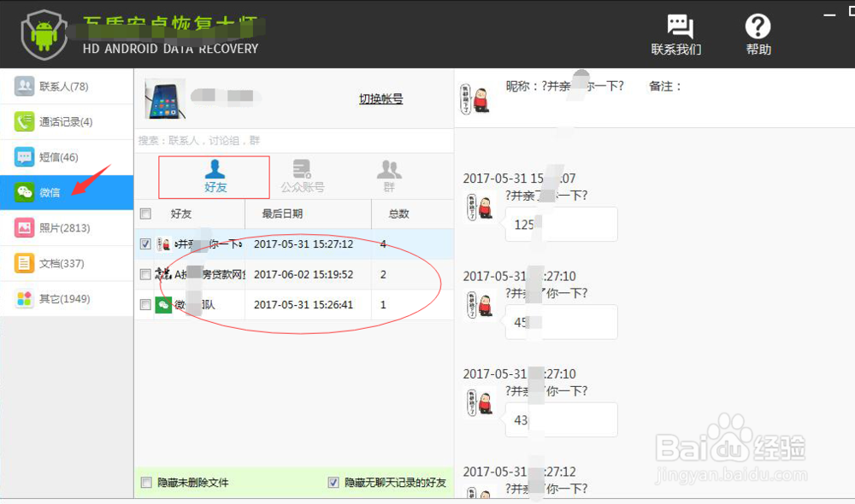The image size is (855, 504).
Task: Click the avatar in the 房贷款 friend row
Action: [163, 273]
